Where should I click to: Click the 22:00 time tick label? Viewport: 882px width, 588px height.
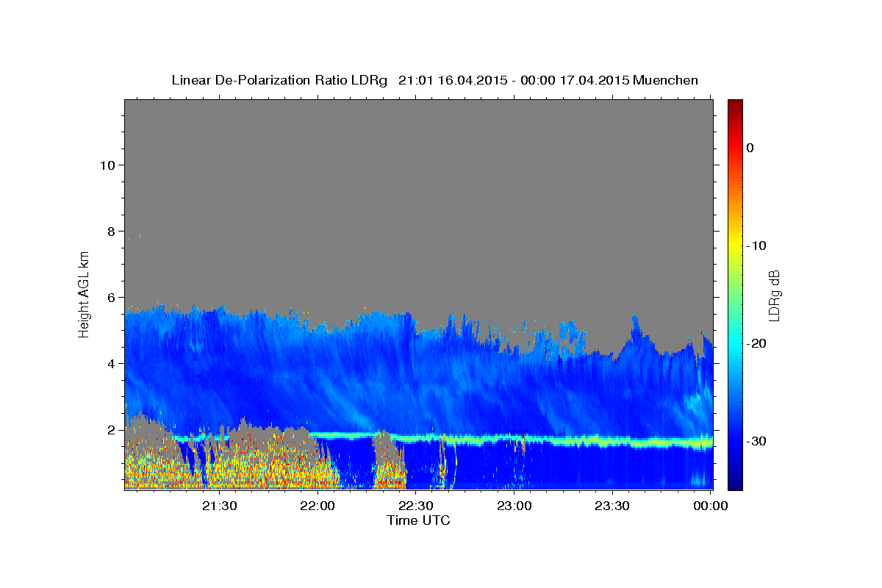click(x=318, y=506)
